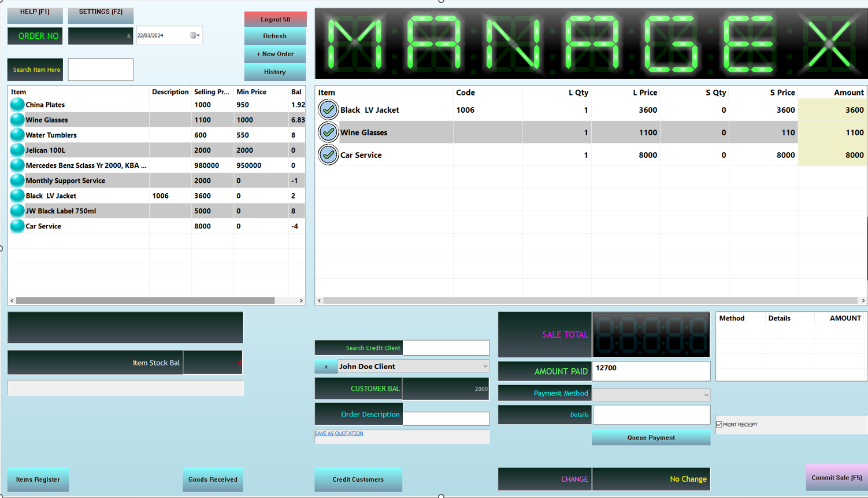
Task: Uncheck the Black LV Jacket order checkmark
Action: click(328, 110)
